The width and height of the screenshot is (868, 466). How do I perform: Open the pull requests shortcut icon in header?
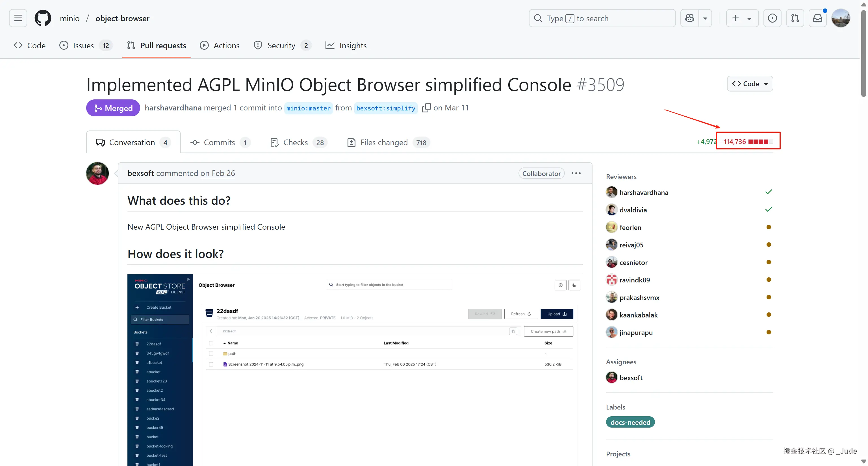pos(795,18)
